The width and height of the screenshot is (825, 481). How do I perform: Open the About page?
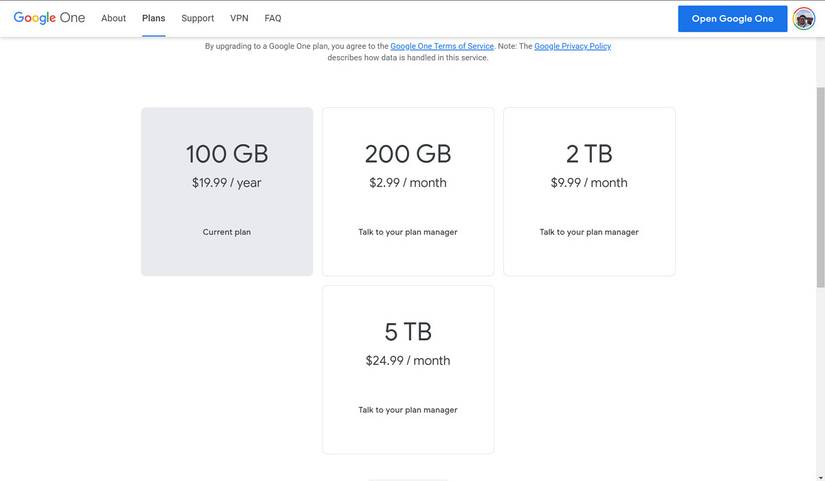point(114,18)
